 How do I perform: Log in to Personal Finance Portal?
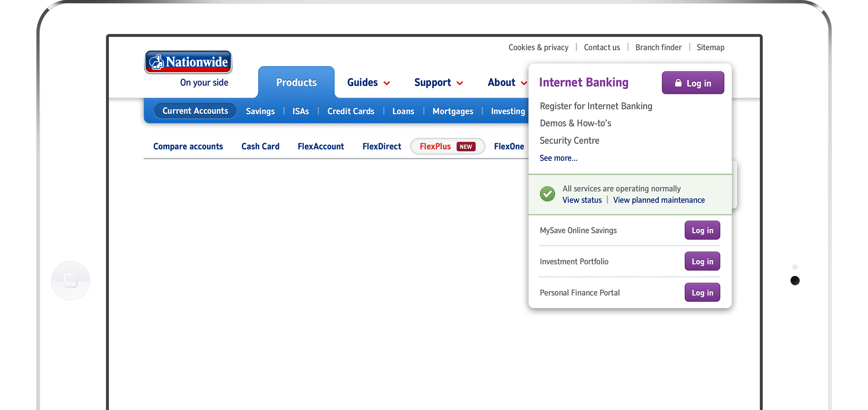click(702, 292)
